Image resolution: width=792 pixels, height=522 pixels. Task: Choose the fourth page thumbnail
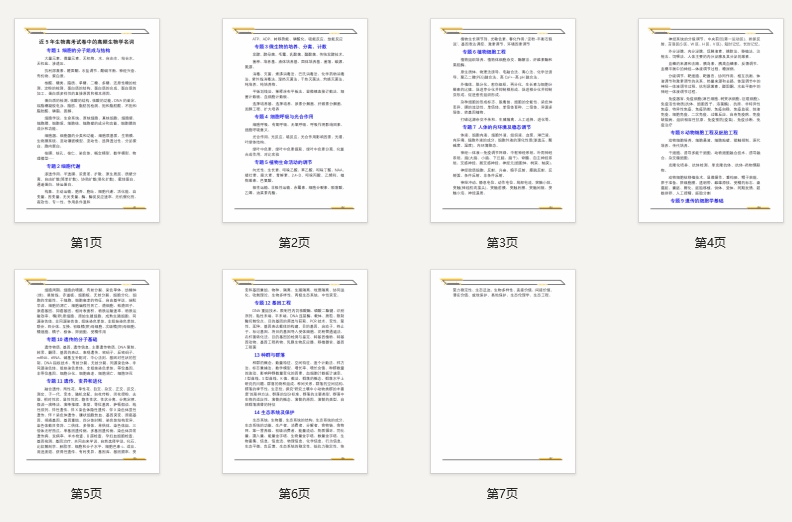point(710,120)
